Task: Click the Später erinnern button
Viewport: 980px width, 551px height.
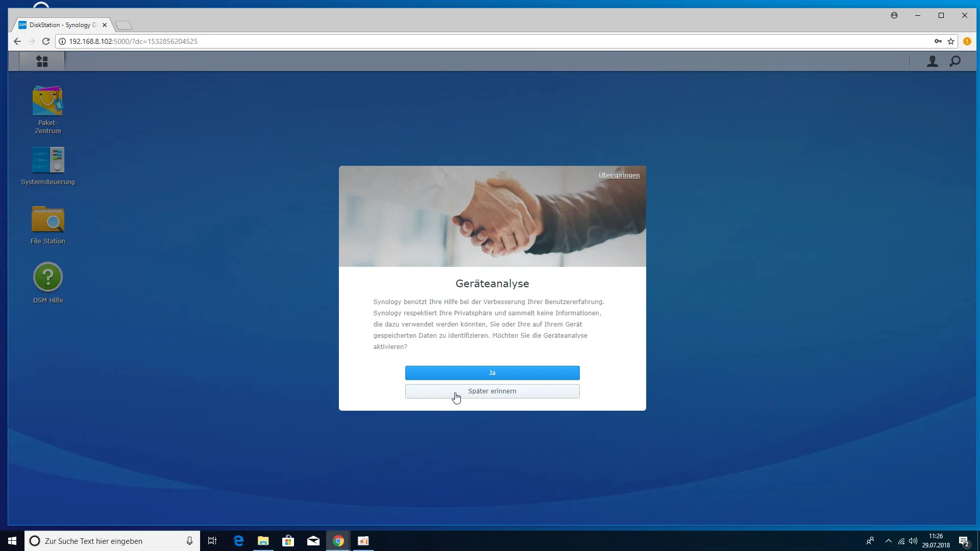Action: tap(492, 391)
